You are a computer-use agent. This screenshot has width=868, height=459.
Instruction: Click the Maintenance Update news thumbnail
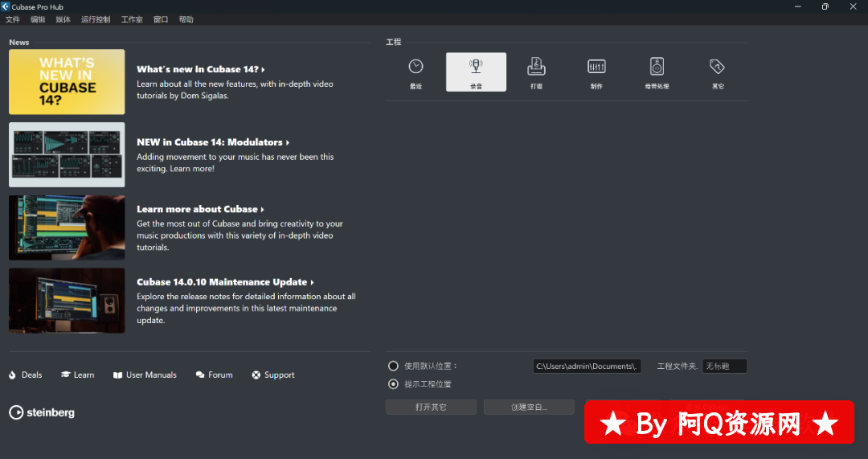(67, 301)
